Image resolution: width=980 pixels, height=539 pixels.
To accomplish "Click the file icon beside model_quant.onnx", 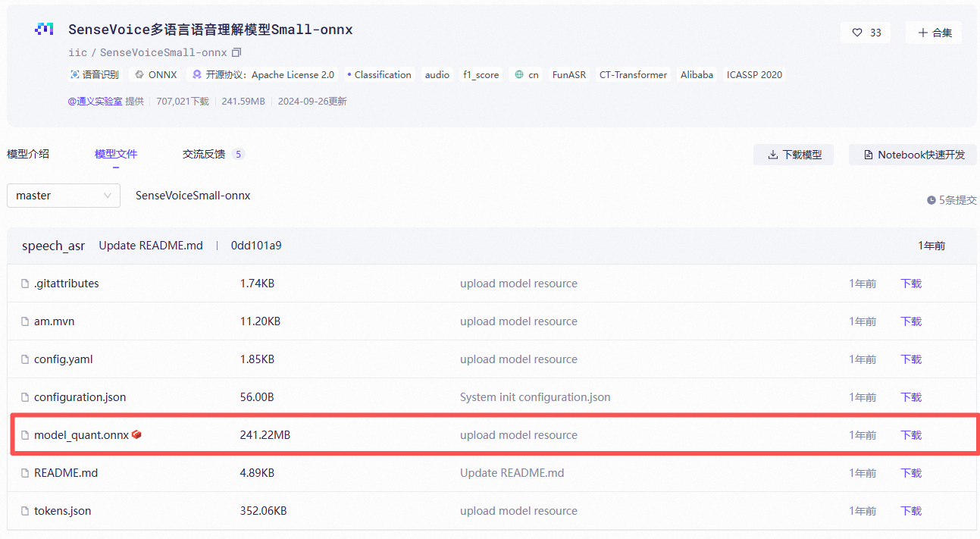I will [x=25, y=435].
